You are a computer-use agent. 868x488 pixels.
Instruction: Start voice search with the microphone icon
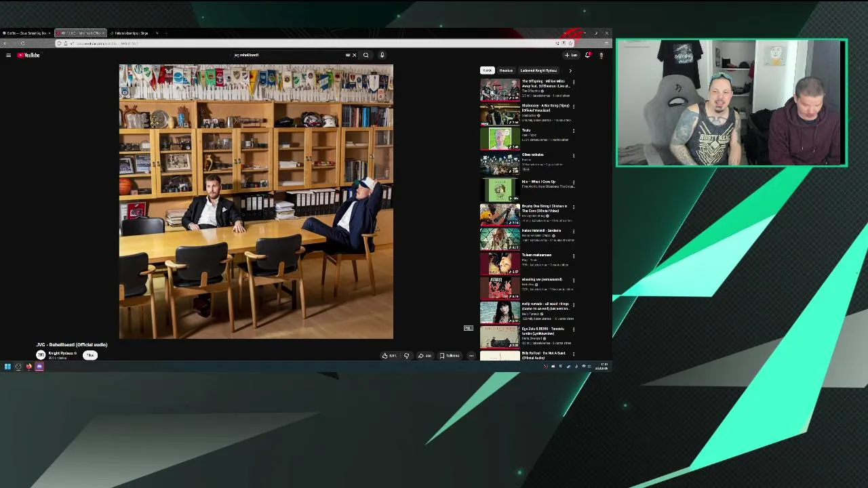click(x=382, y=55)
